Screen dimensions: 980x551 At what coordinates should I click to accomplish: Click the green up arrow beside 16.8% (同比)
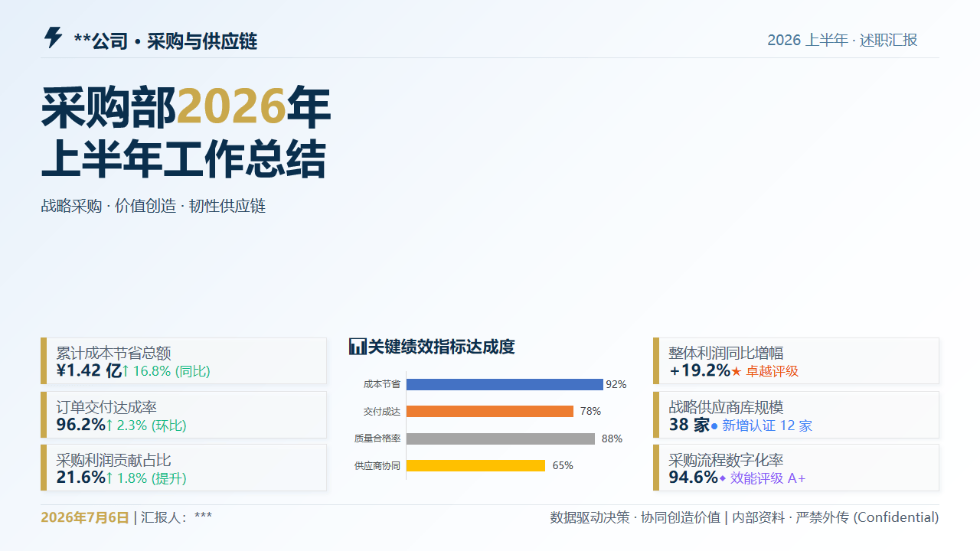(126, 371)
